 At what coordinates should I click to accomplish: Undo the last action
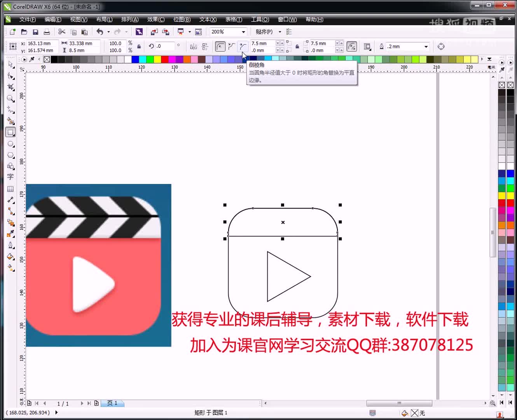100,32
